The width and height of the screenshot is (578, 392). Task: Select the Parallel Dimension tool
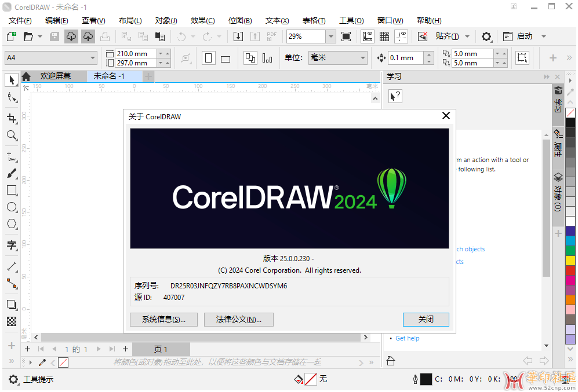12,266
